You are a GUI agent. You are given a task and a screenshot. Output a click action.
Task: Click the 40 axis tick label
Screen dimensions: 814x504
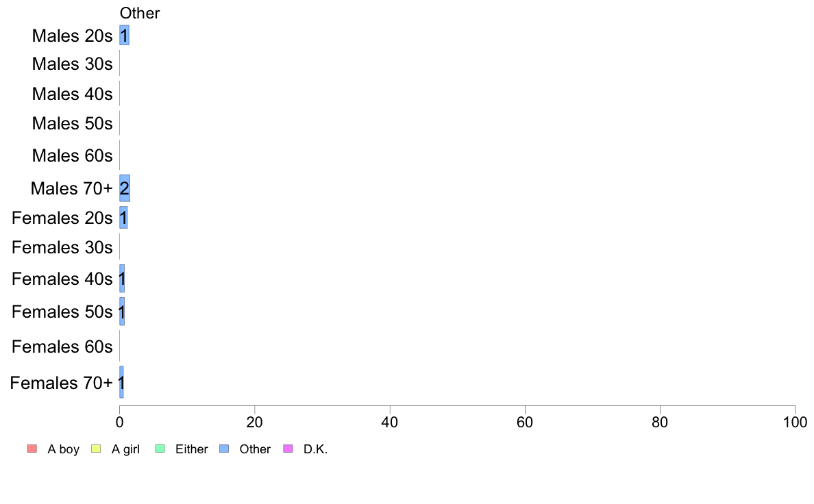coord(389,423)
